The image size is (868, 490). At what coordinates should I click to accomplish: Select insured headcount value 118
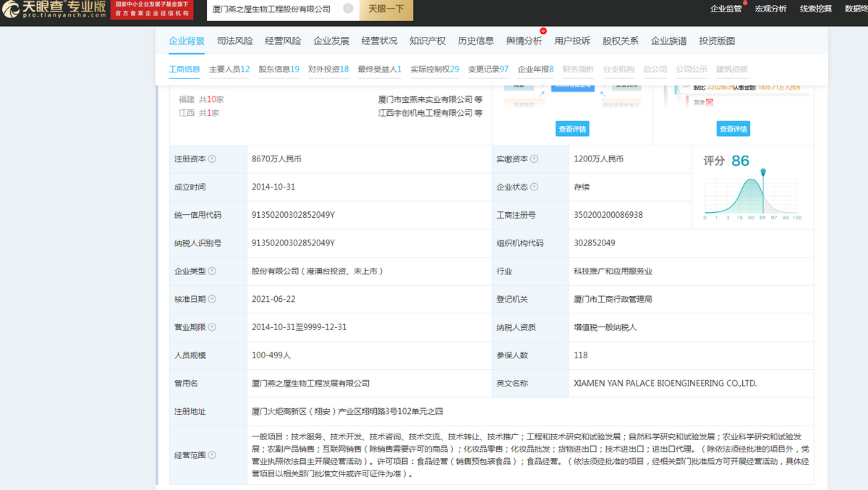(580, 355)
